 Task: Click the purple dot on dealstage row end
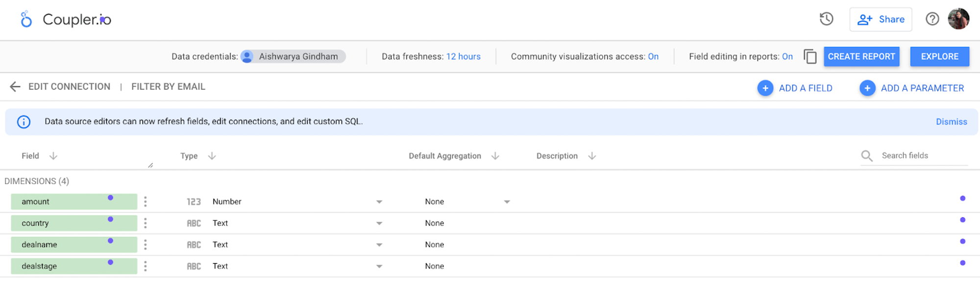(962, 263)
